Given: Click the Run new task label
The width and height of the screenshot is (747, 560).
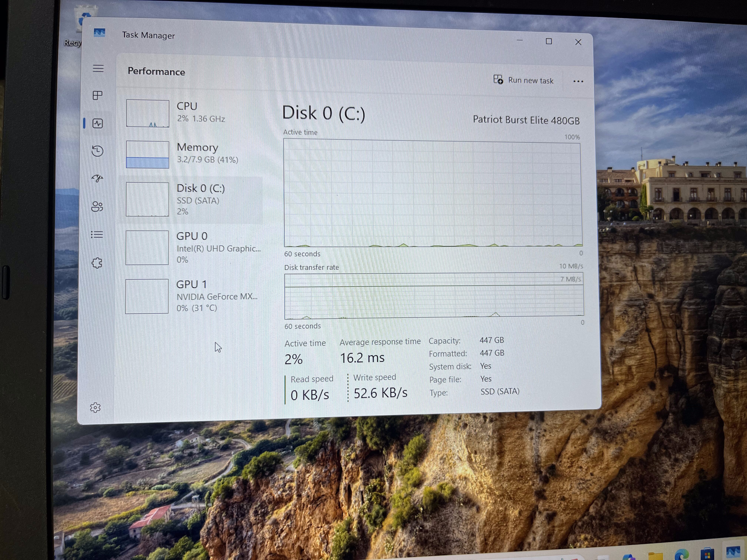Looking at the screenshot, I should (531, 81).
